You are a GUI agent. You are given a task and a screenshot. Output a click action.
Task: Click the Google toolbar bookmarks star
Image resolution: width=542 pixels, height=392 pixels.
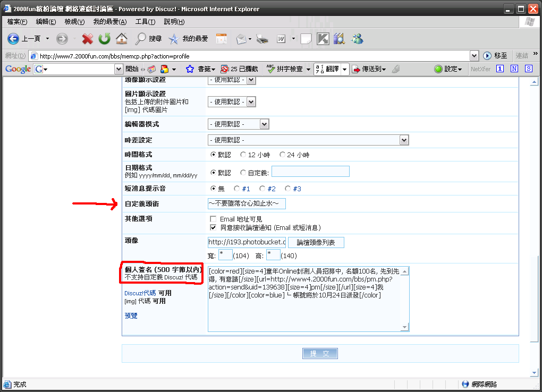tap(190, 69)
